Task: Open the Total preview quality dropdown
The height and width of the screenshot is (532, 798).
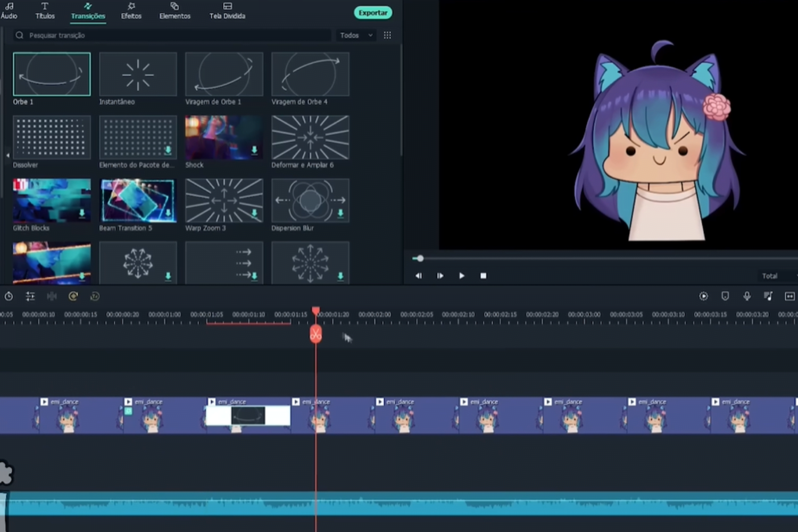Action: click(x=774, y=276)
